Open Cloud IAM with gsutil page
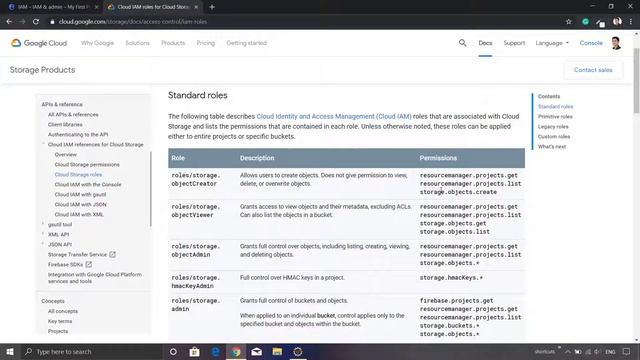This screenshot has height=360, width=640. click(80, 194)
